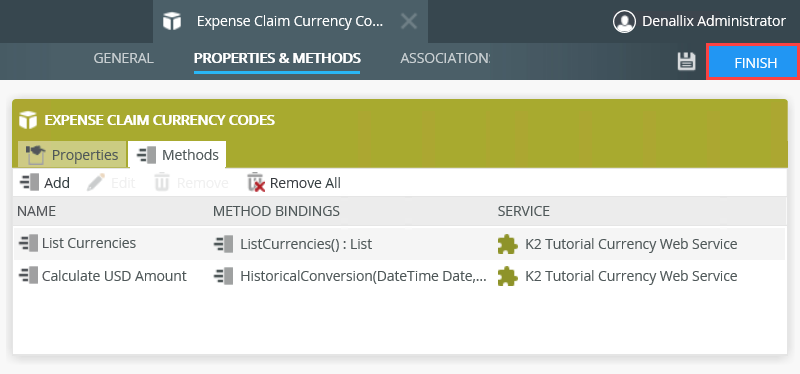Click the Properties tab icon
This screenshot has width=800, height=374.
click(x=36, y=155)
